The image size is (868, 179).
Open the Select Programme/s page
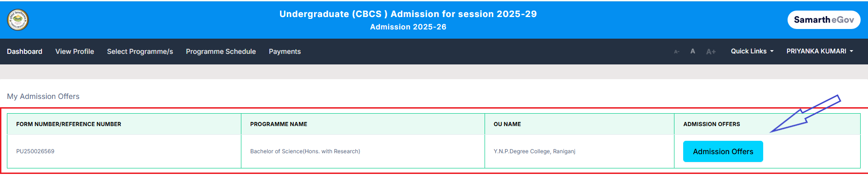click(140, 52)
